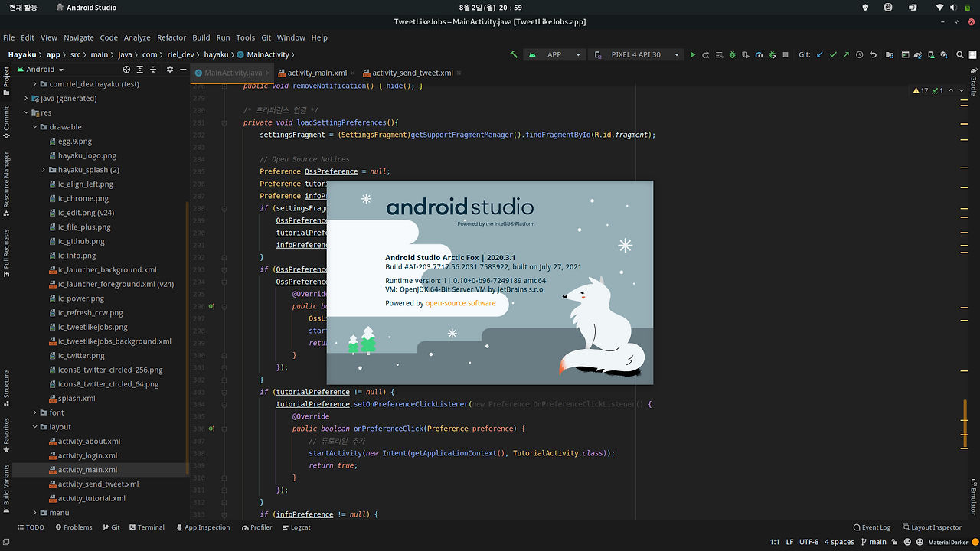Click Git Update Project blue arrow
This screenshot has height=551, width=980.
pyautogui.click(x=819, y=54)
